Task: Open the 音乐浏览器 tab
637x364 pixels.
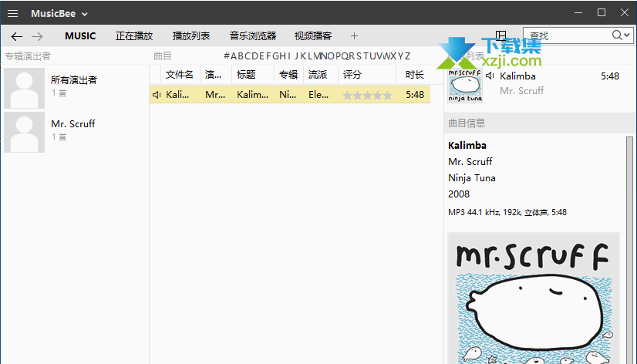Action: pyautogui.click(x=253, y=36)
